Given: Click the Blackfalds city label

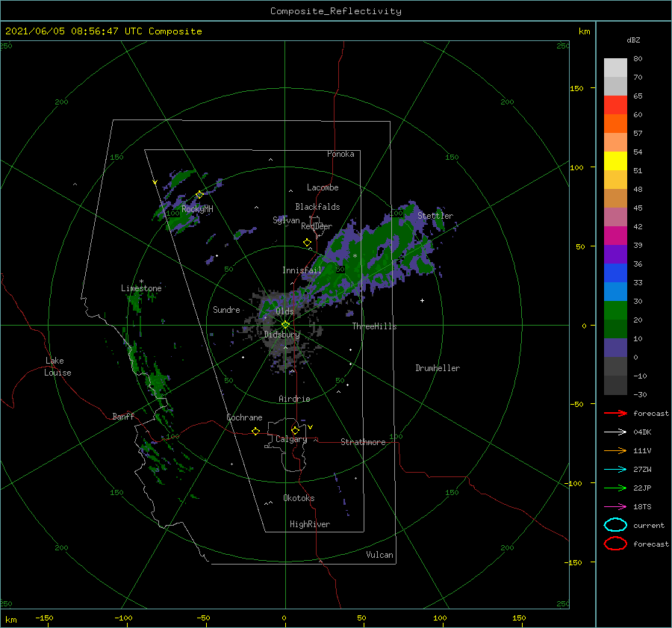Looking at the screenshot, I should pos(317,207).
